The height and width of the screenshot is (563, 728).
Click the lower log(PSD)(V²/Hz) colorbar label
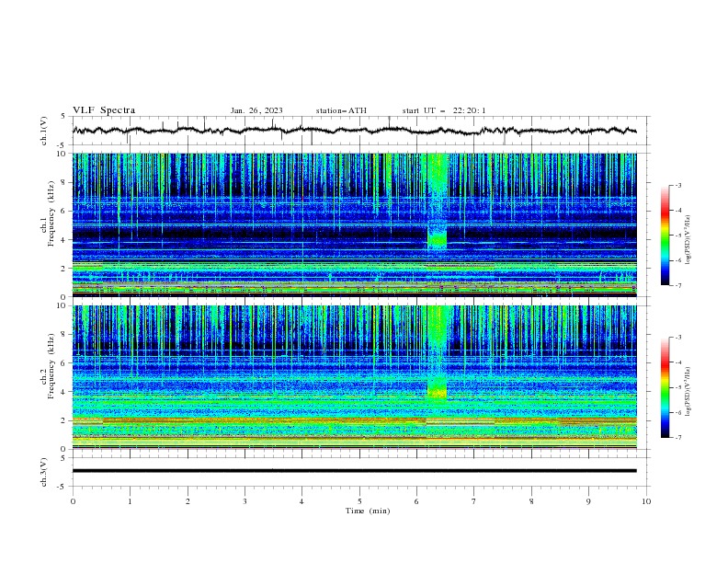click(x=688, y=392)
